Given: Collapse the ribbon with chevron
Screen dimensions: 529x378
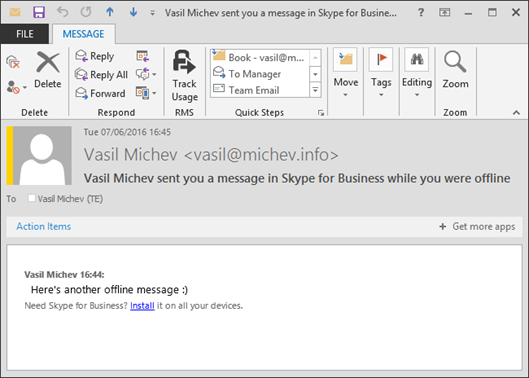Looking at the screenshot, I should click(x=516, y=113).
